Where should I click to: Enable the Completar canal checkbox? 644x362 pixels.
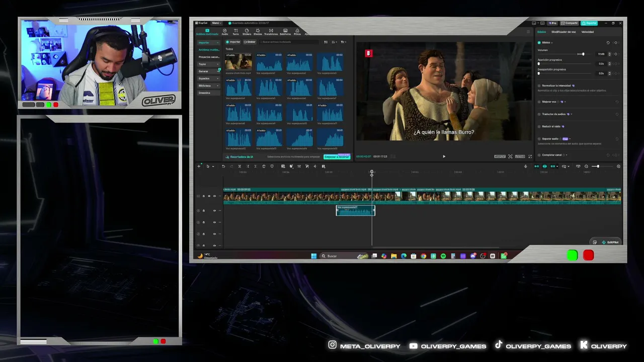point(539,155)
